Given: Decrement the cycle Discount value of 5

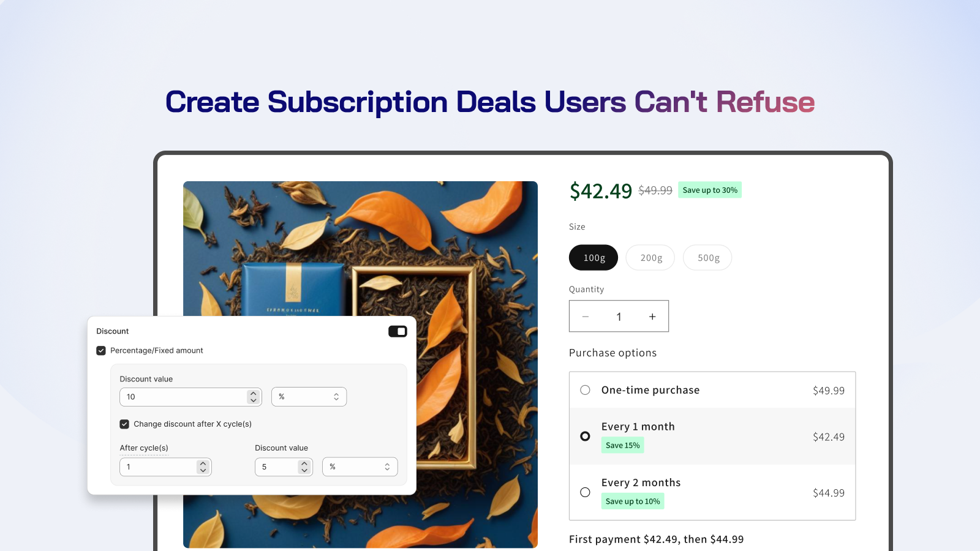Looking at the screenshot, I should 304,470.
